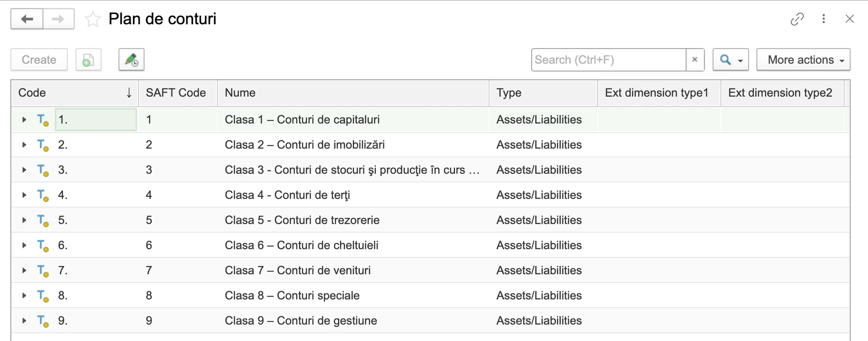Open the More actions dropdown
868x341 pixels.
803,60
